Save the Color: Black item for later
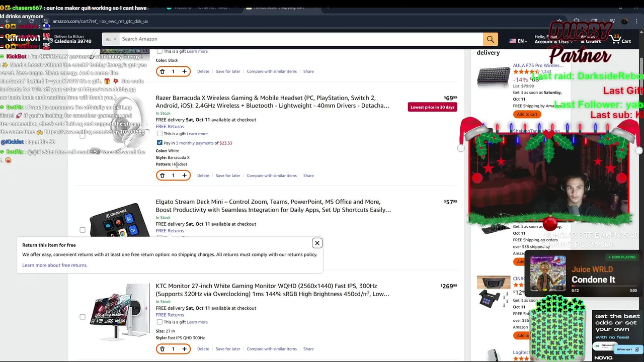 point(228,71)
